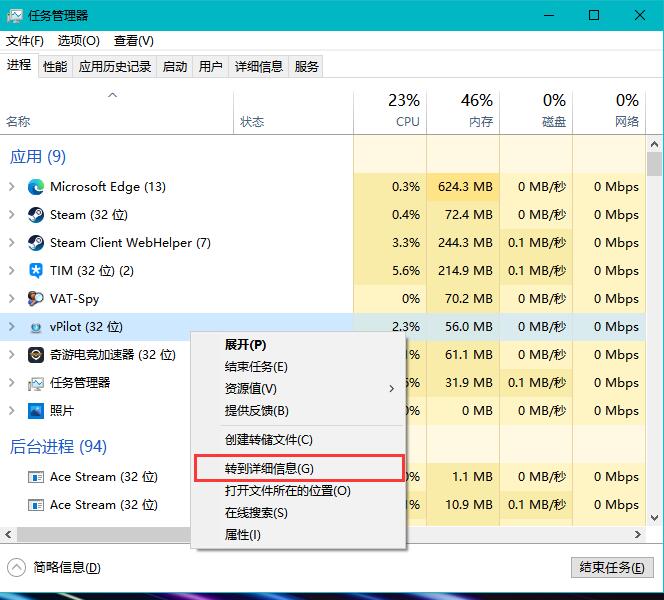Click the 任务管理器 row icon in process list

(36, 383)
